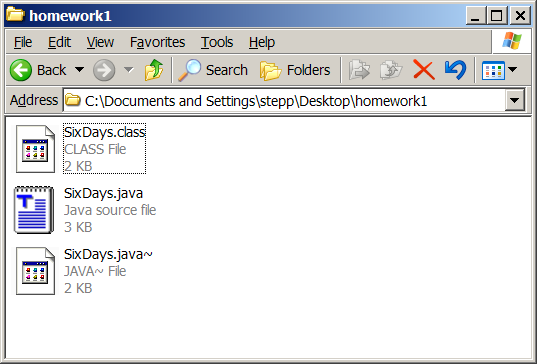Click the blue Undo arrow icon
The height and width of the screenshot is (364, 537).
click(455, 70)
